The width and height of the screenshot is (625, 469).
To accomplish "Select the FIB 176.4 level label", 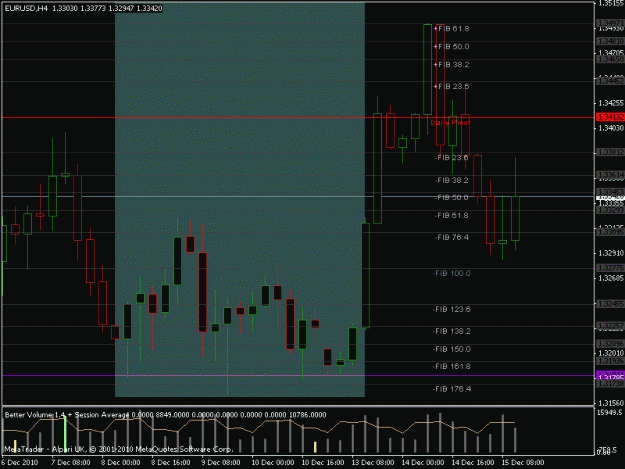I will point(452,389).
